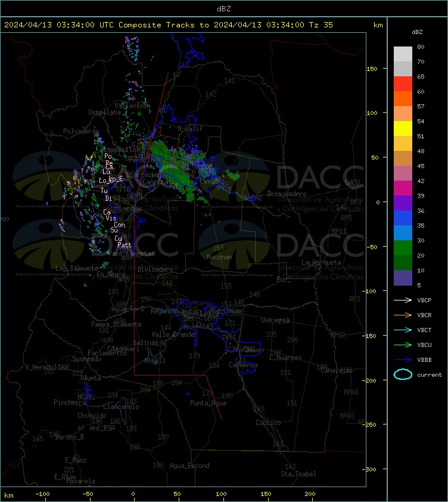Click the 'VBBB' legend label
The image size is (448, 502).
[x=424, y=360]
